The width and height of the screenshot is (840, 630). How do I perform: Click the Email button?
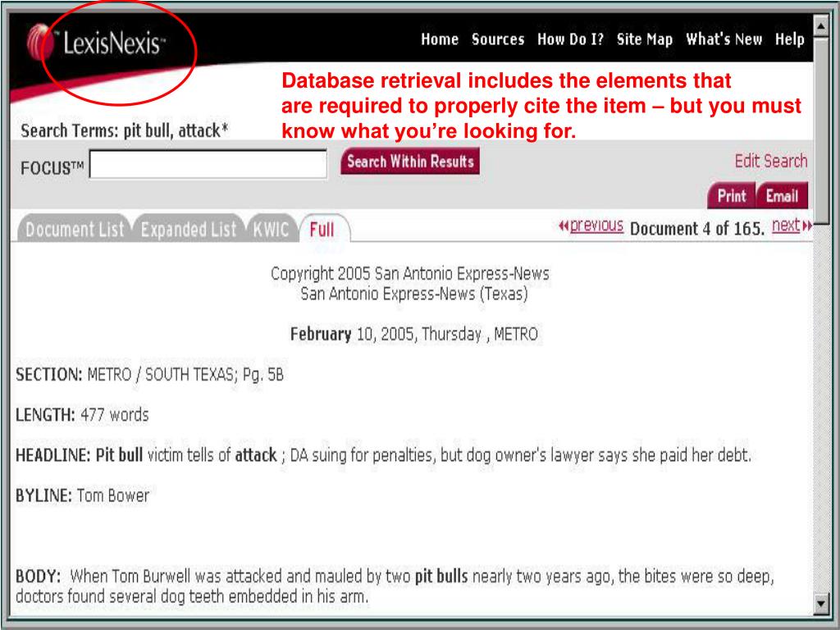782,195
